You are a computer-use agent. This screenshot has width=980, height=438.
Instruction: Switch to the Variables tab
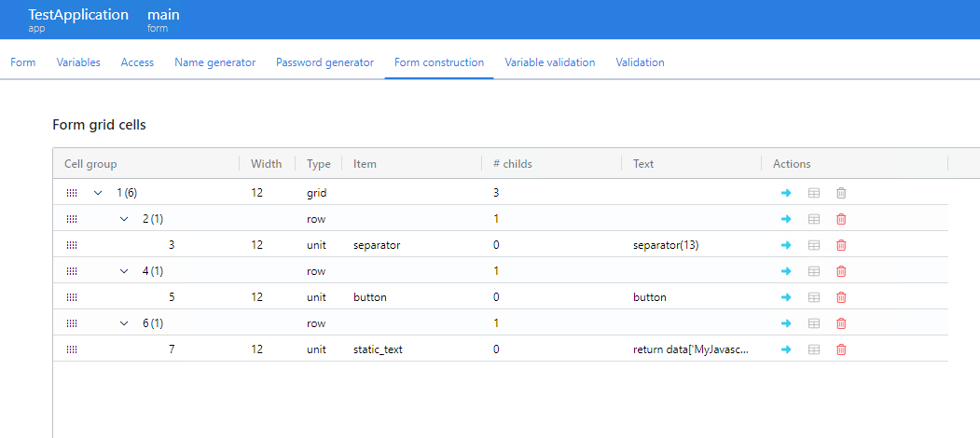78,62
